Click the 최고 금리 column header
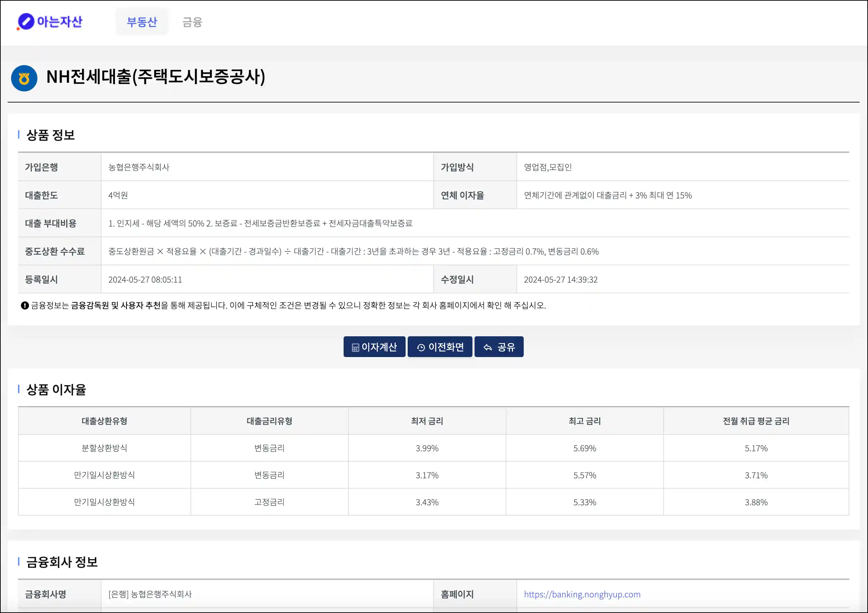The width and height of the screenshot is (868, 613). coord(584,421)
